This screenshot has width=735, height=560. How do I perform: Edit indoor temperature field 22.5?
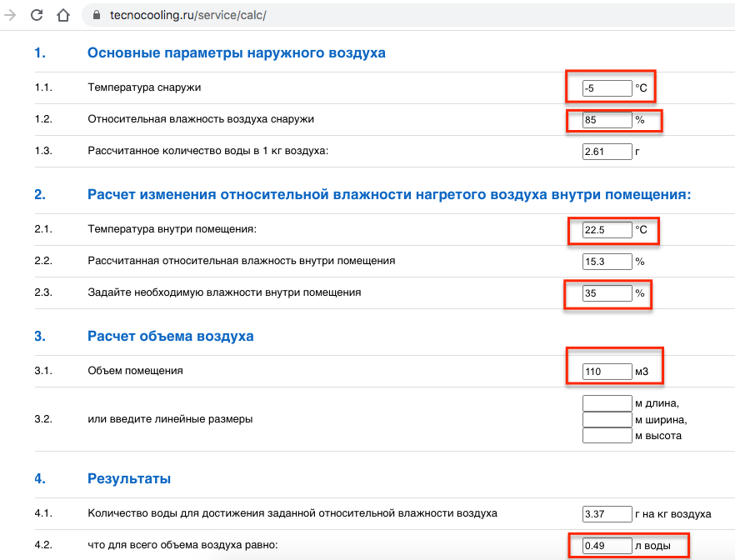607,230
